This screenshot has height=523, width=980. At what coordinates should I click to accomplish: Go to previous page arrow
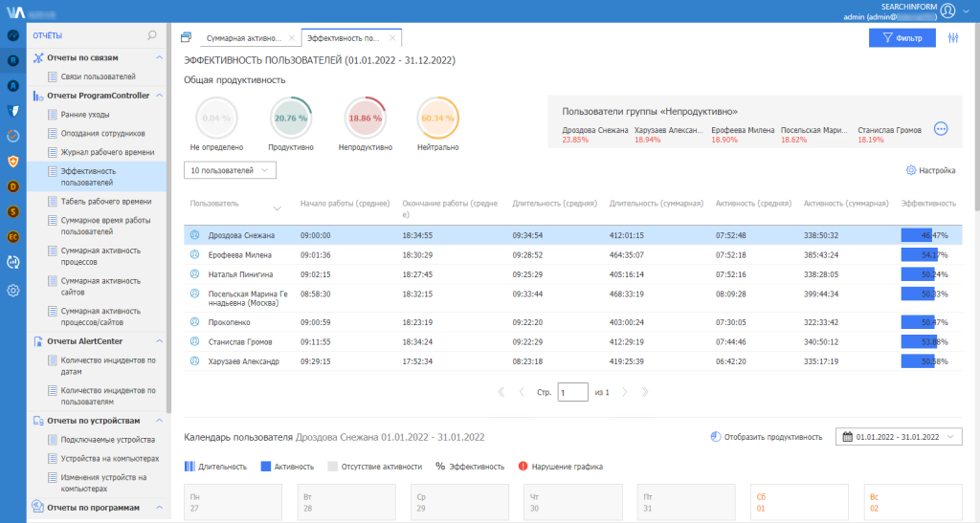tap(522, 392)
